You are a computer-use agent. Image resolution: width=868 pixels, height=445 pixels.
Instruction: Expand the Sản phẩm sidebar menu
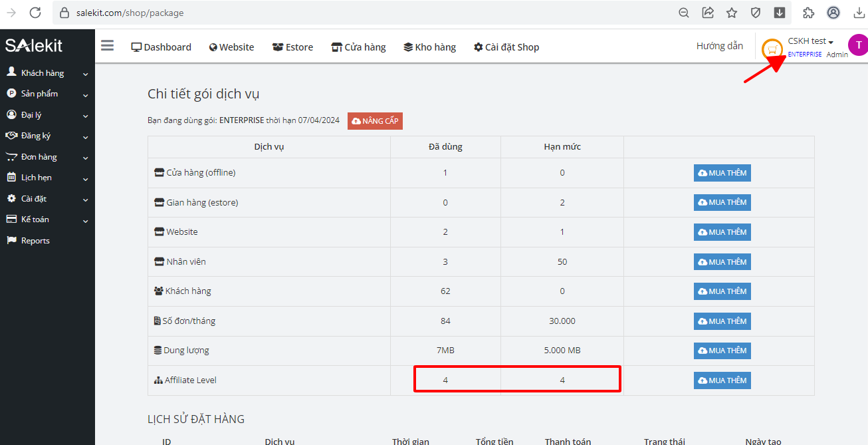pyautogui.click(x=47, y=94)
